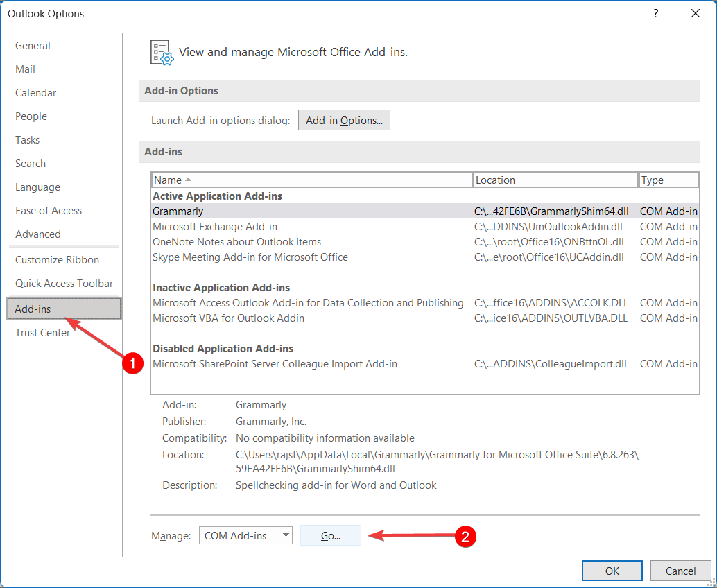Select Microsoft Exchange Add-in row
717x588 pixels.
425,227
